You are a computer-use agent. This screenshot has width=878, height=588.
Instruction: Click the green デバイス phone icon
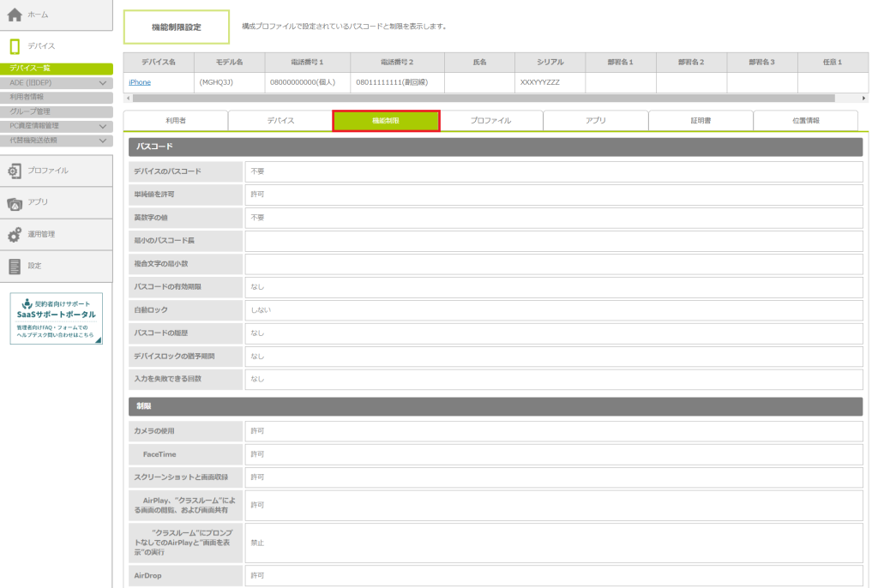[x=15, y=46]
